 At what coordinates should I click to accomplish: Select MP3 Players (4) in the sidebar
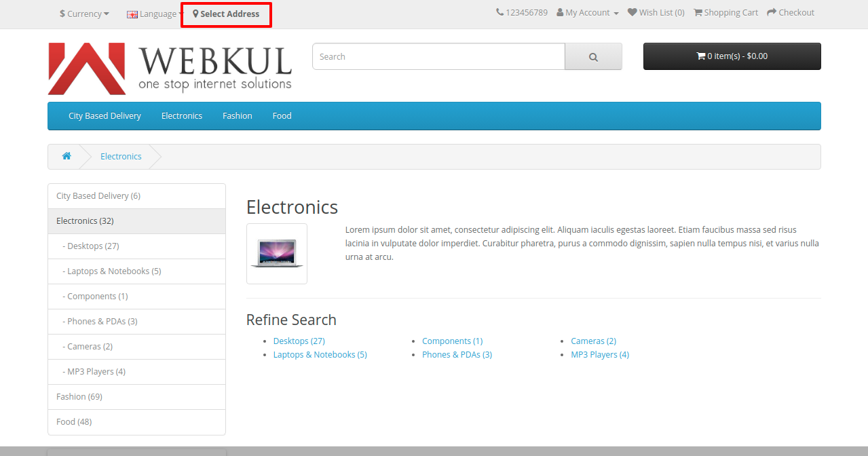point(136,372)
